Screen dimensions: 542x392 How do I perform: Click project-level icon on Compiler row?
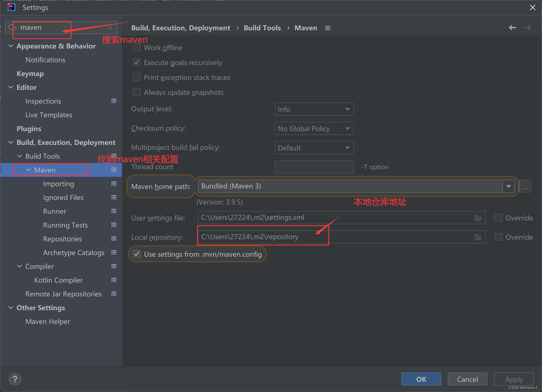(x=114, y=266)
